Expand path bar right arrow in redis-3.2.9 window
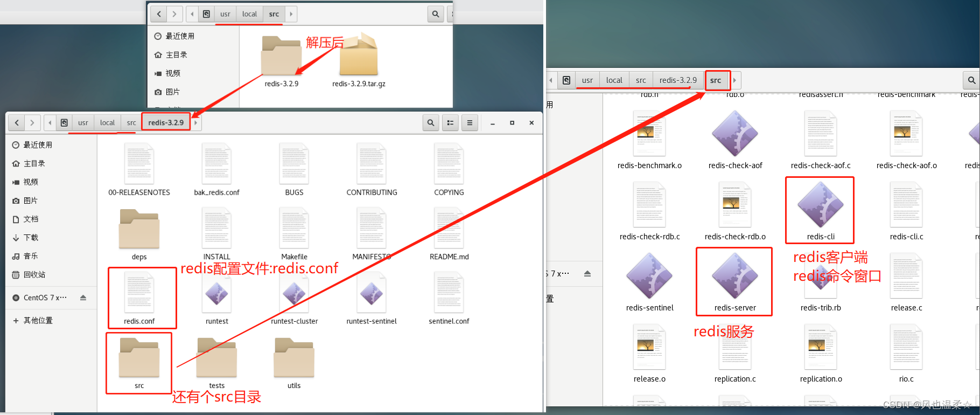980x415 pixels. [196, 123]
